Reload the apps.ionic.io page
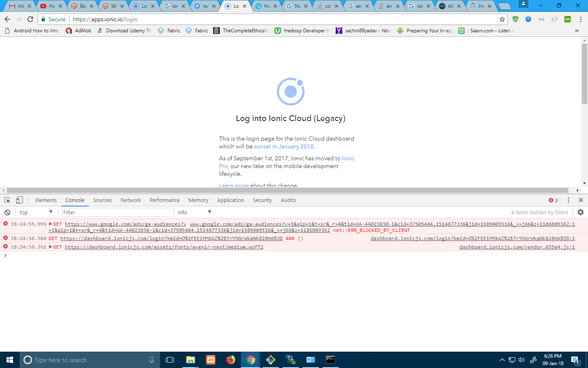The image size is (588, 368). [30, 19]
